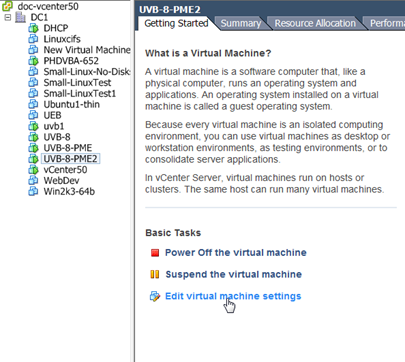Click the DHCP powered-on VM icon
Image resolution: width=405 pixels, height=362 pixels.
tap(33, 28)
